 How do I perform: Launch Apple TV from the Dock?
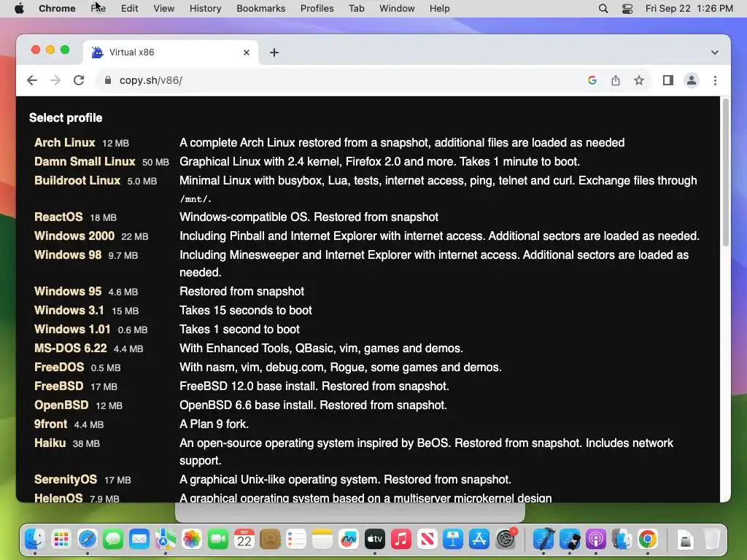pyautogui.click(x=374, y=539)
